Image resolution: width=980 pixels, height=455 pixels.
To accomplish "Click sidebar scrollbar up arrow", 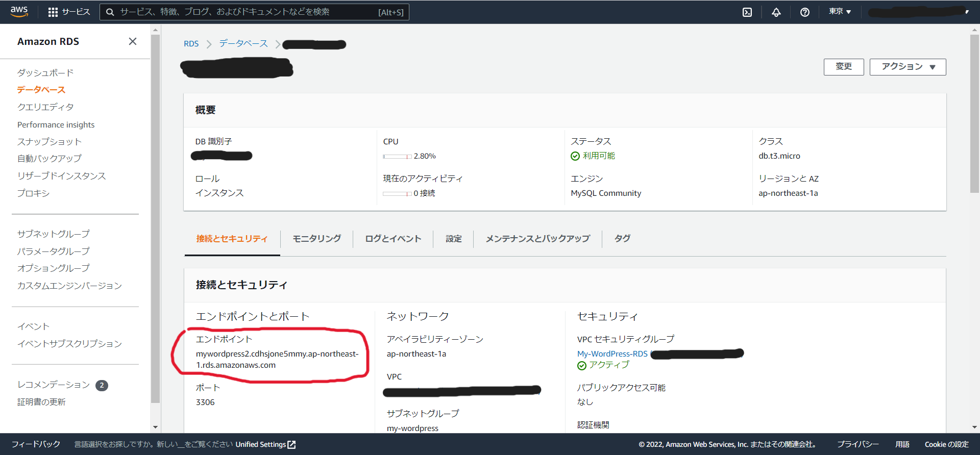I will point(156,31).
